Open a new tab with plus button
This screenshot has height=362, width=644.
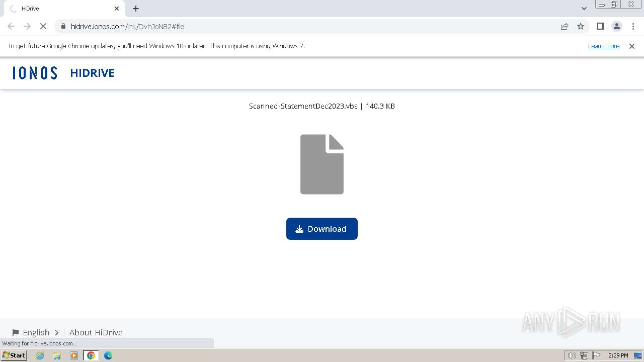click(136, 9)
